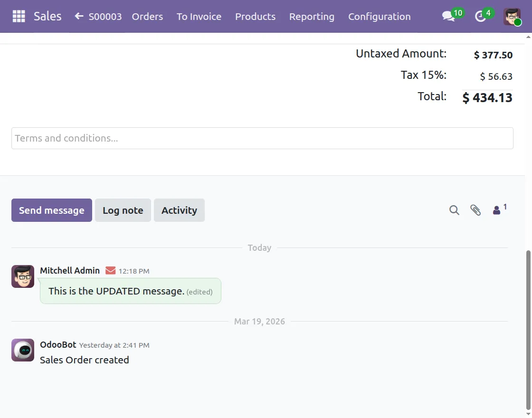Image resolution: width=532 pixels, height=418 pixels.
Task: Open the activities clock icon
Action: pos(481,17)
